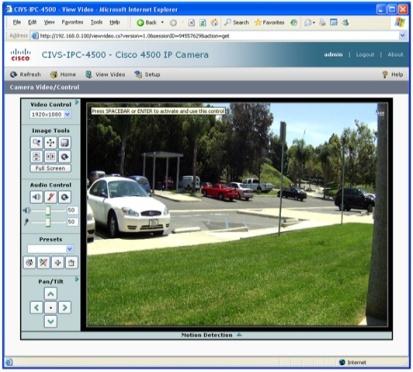This screenshot has width=413, height=372.
Task: Restore image tools with circular arrow icon
Action: [64, 156]
